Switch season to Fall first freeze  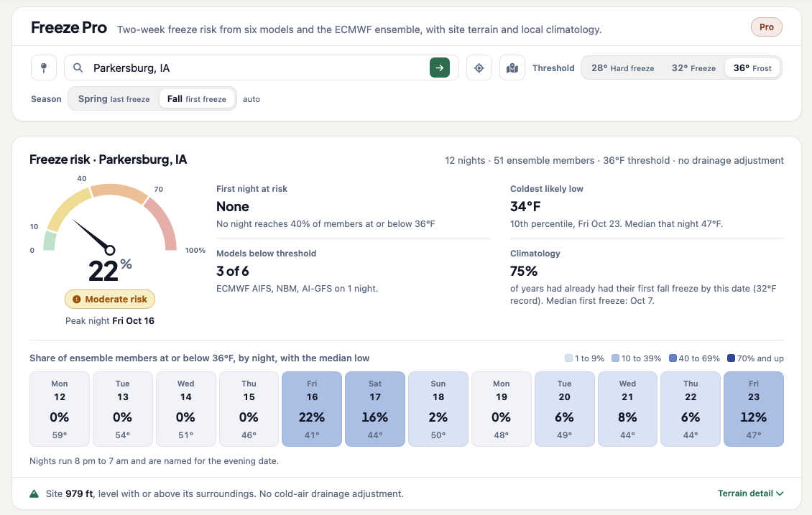pyautogui.click(x=197, y=99)
